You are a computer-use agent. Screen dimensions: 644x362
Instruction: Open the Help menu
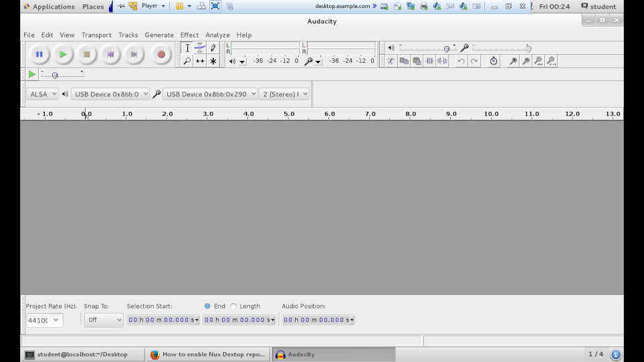tap(243, 35)
